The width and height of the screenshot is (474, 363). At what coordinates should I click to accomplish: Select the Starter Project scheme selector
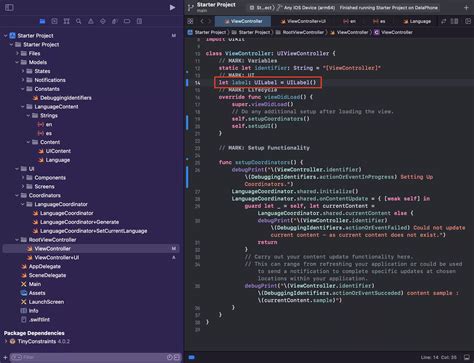[261, 8]
